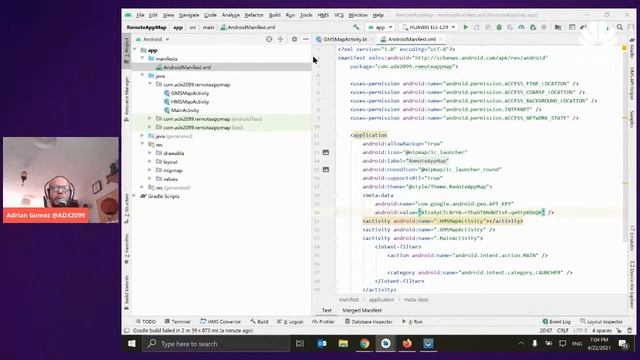The width and height of the screenshot is (640, 360).
Task: Collapse the manifests folder node
Action: [x=142, y=59]
